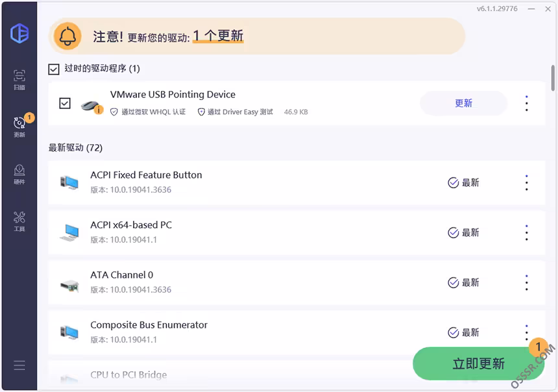Open more options for ACPI Fixed Feature Button
The height and width of the screenshot is (392, 558).
pyautogui.click(x=527, y=182)
